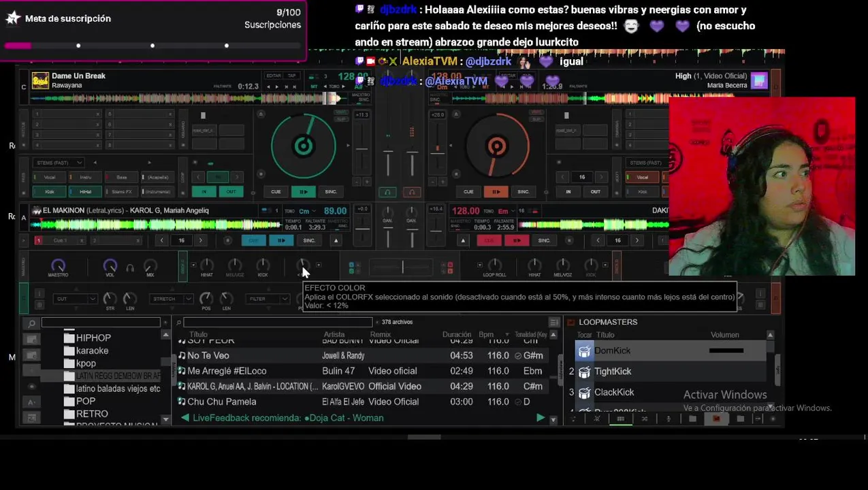Viewport: 868px width, 490px height.
Task: Click the browser search magnifier icon
Action: click(32, 323)
